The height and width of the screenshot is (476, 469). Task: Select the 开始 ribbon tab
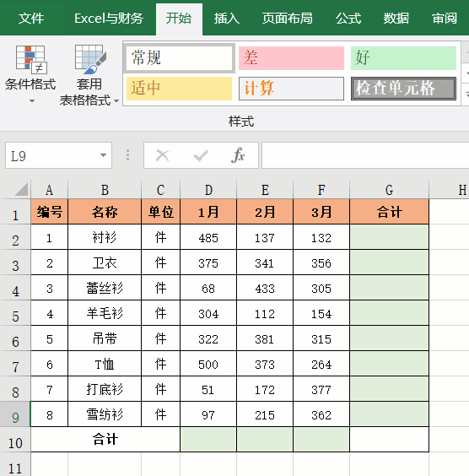point(179,19)
